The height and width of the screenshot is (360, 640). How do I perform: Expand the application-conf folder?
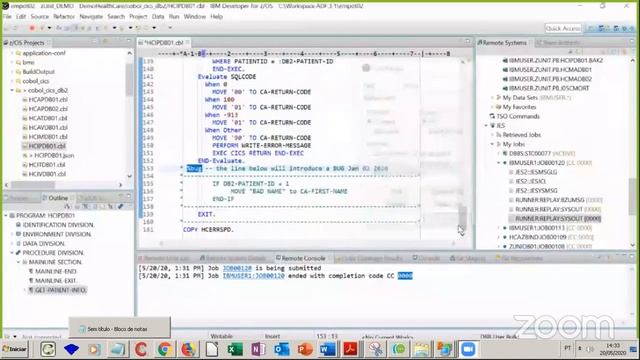pos(12,53)
